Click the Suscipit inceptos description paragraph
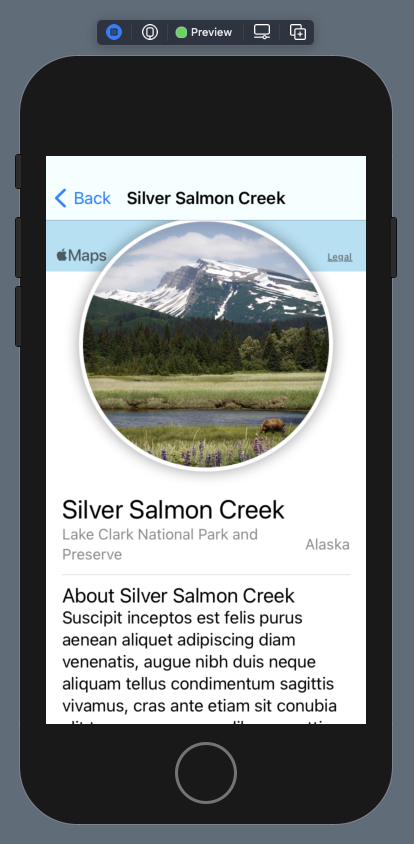 pyautogui.click(x=200, y=666)
